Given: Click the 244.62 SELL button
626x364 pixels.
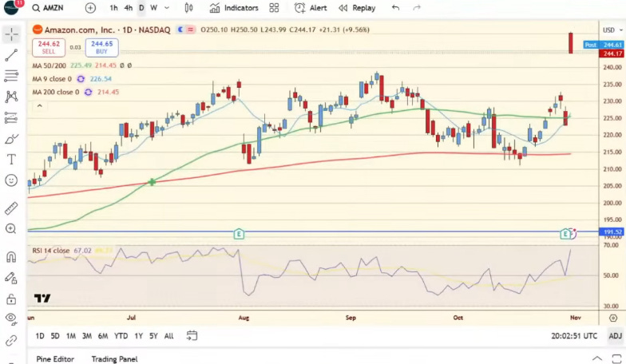Looking at the screenshot, I should (49, 48).
